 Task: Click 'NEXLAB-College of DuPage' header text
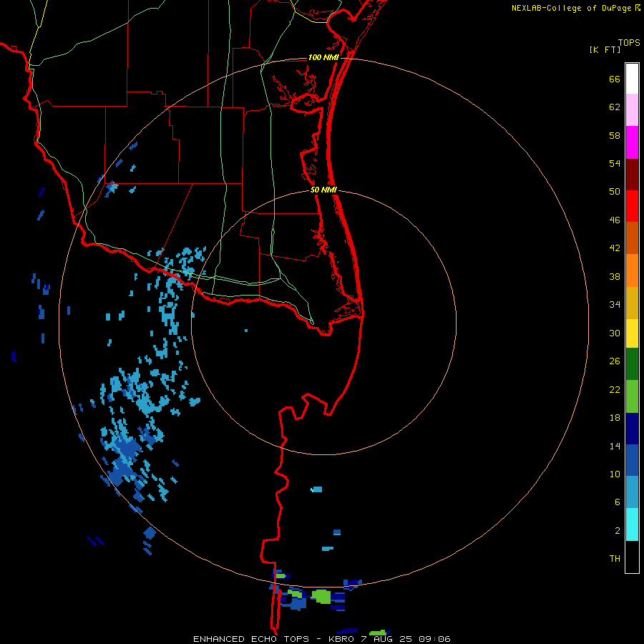coord(572,8)
